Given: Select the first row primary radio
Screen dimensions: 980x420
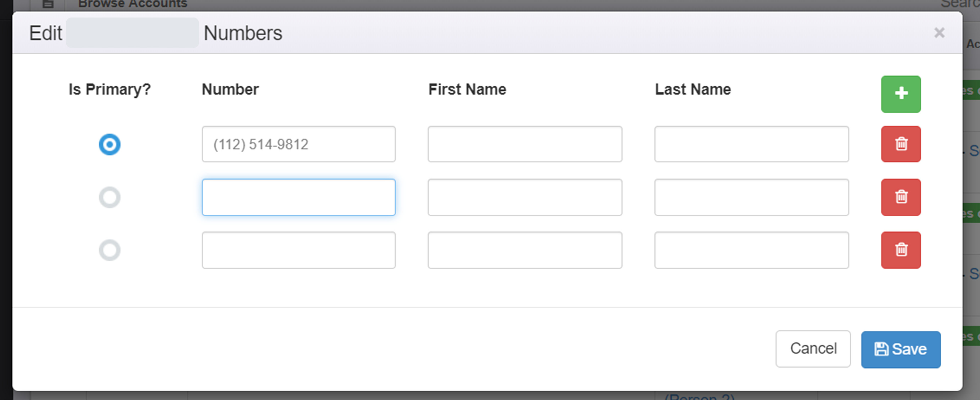Looking at the screenshot, I should point(110,144).
